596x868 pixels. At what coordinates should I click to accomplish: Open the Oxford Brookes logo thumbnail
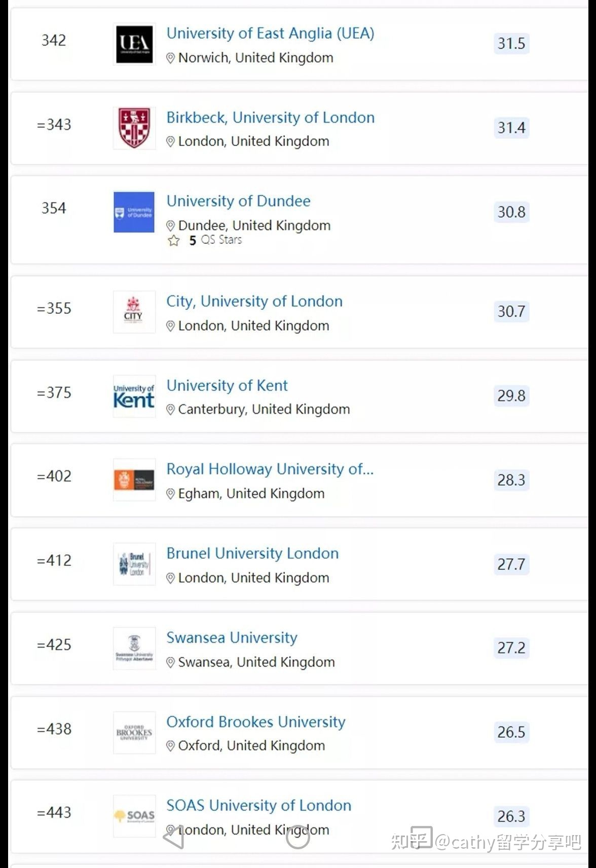(134, 732)
